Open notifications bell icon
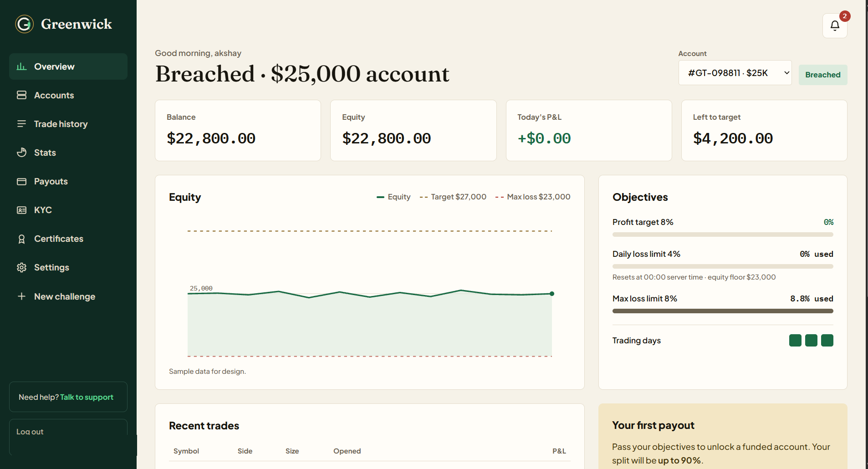Image resolution: width=868 pixels, height=469 pixels. (835, 25)
